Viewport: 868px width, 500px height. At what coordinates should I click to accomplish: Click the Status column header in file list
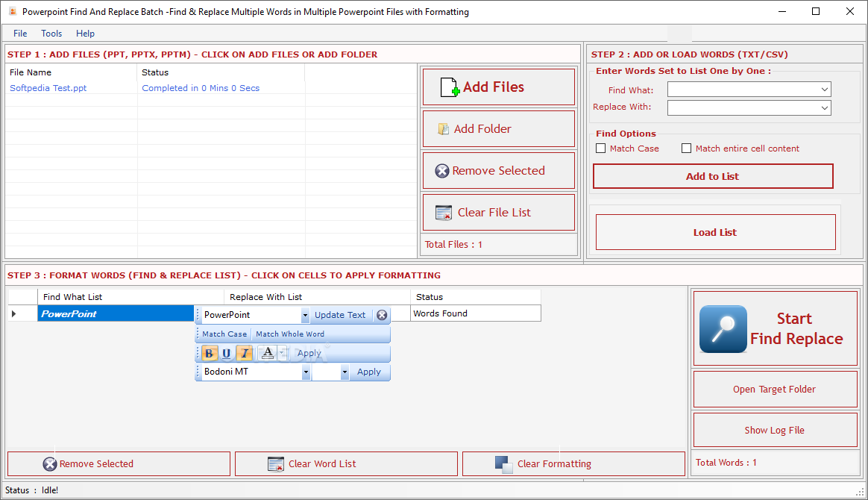point(220,72)
